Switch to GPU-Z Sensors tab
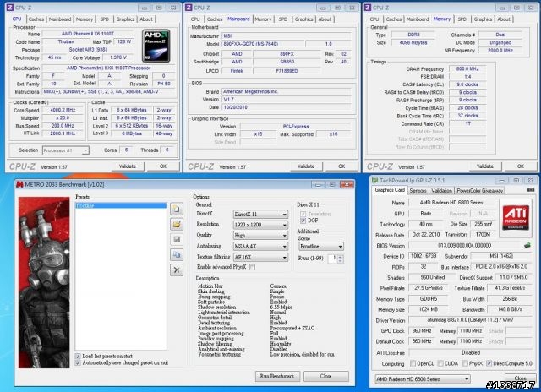 418,190
